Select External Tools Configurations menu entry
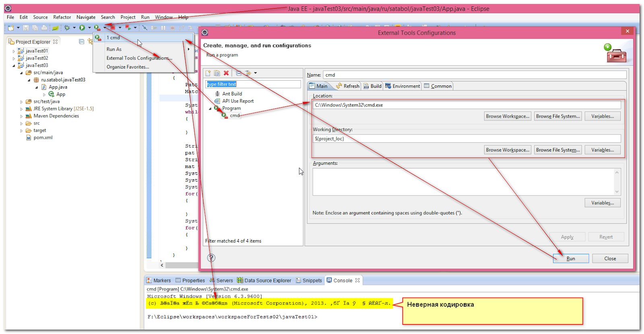The image size is (644, 334). pyautogui.click(x=139, y=58)
